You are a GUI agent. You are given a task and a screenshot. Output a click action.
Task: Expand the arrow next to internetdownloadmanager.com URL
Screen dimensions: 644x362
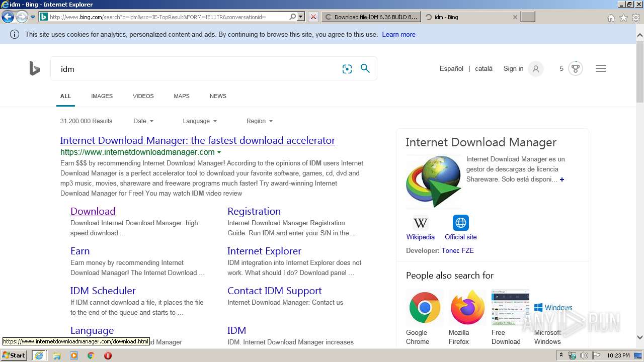pos(219,152)
